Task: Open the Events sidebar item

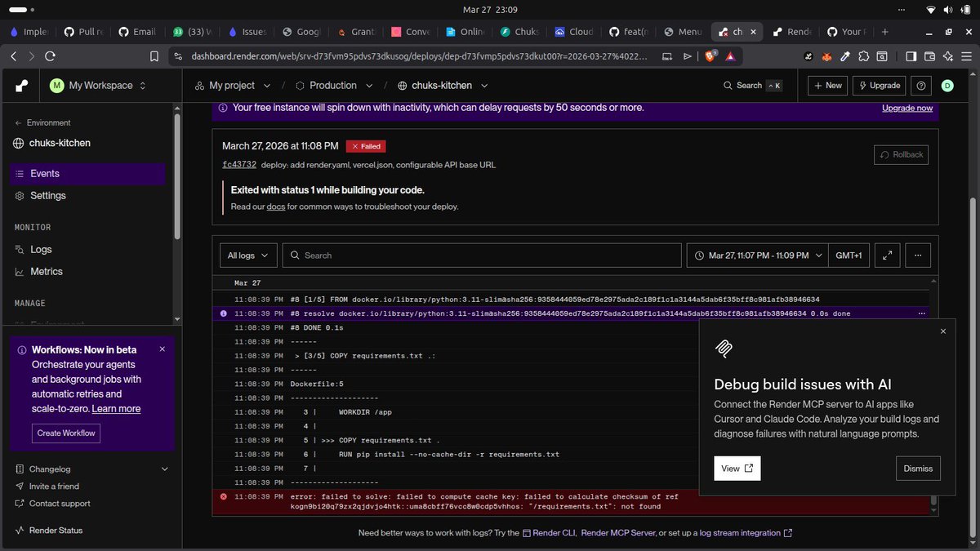Action: [87, 173]
